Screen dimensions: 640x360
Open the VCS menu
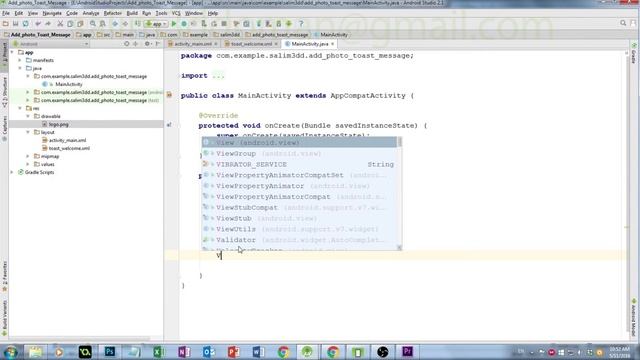point(176,13)
